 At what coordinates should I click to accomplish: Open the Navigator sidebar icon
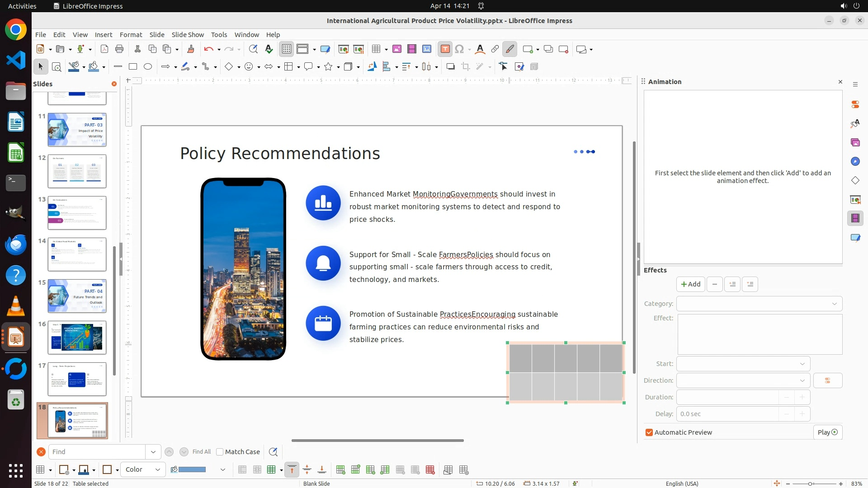pyautogui.click(x=855, y=162)
